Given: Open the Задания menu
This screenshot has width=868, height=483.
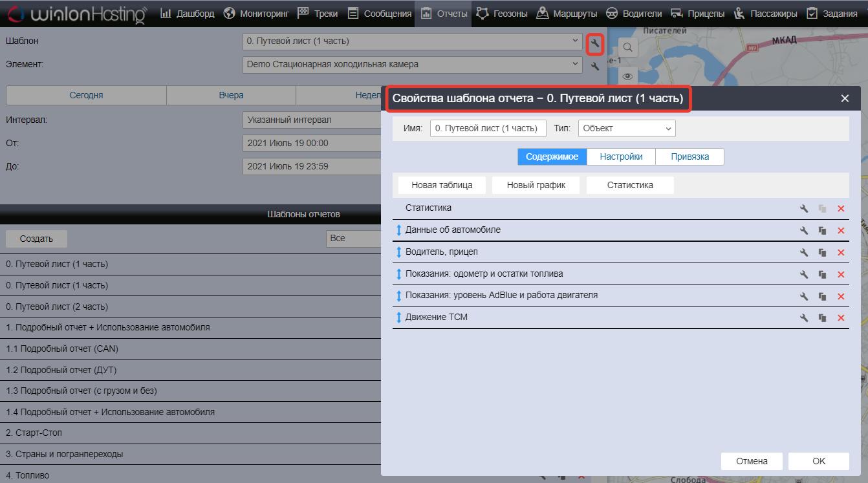Looking at the screenshot, I should point(832,13).
